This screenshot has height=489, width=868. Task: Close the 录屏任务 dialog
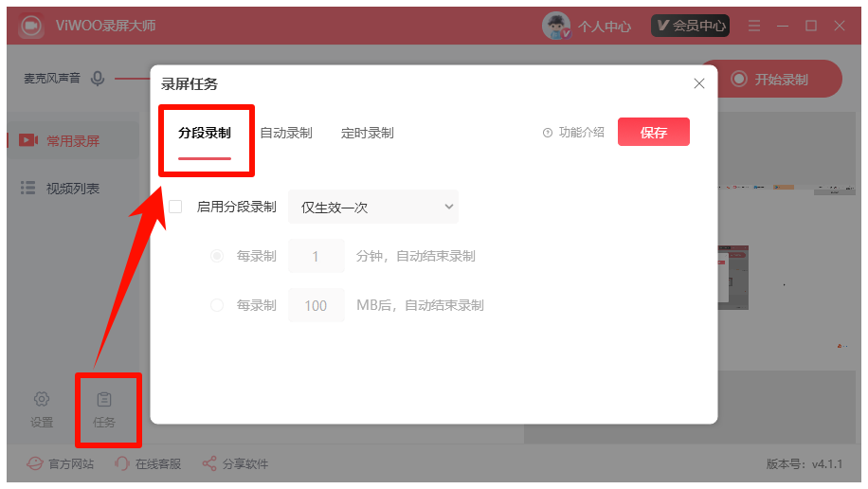pyautogui.click(x=699, y=83)
